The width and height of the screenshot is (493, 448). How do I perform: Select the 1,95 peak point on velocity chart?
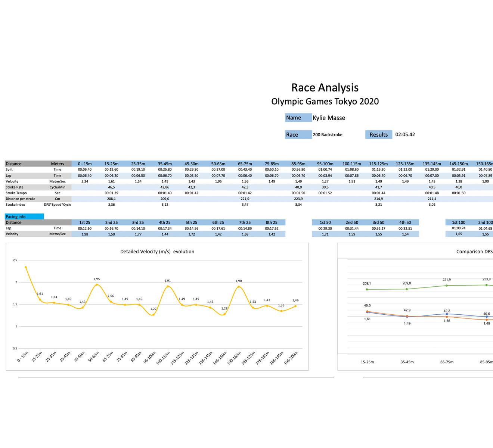(x=97, y=284)
